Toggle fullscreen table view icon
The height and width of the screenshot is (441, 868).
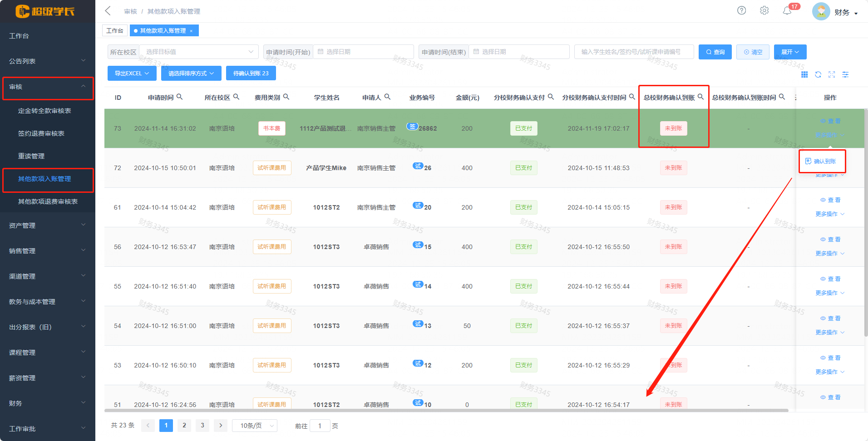832,74
